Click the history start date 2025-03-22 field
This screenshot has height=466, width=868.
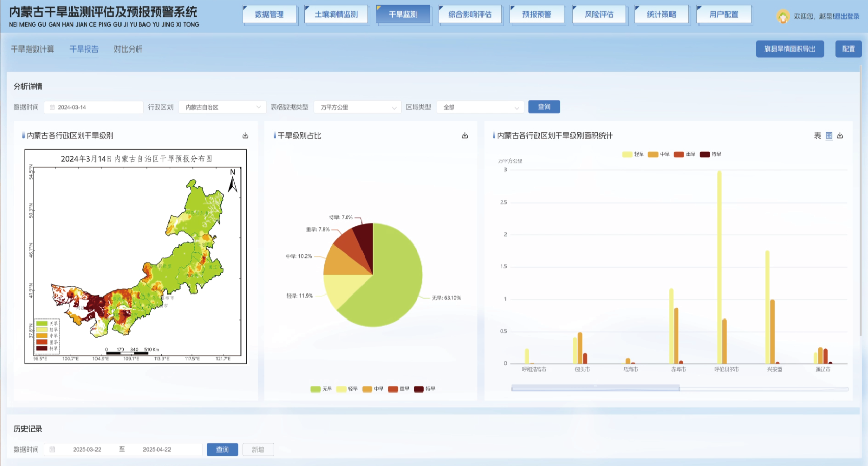click(87, 450)
